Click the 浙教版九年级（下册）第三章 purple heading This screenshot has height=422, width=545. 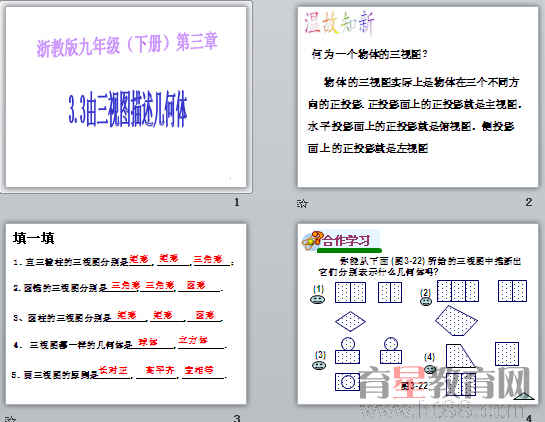pos(127,44)
